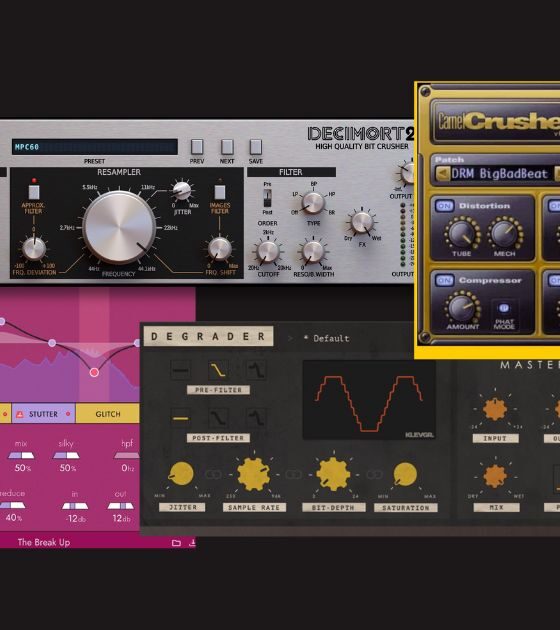Click the red EQ node at the curve dip

[94, 372]
